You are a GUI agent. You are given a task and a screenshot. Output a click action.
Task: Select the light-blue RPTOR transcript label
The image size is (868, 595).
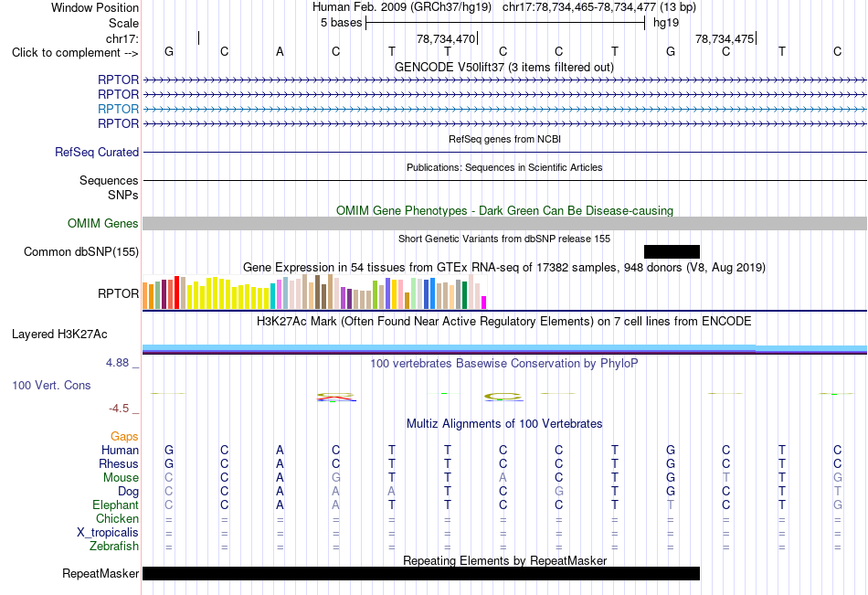pos(118,109)
